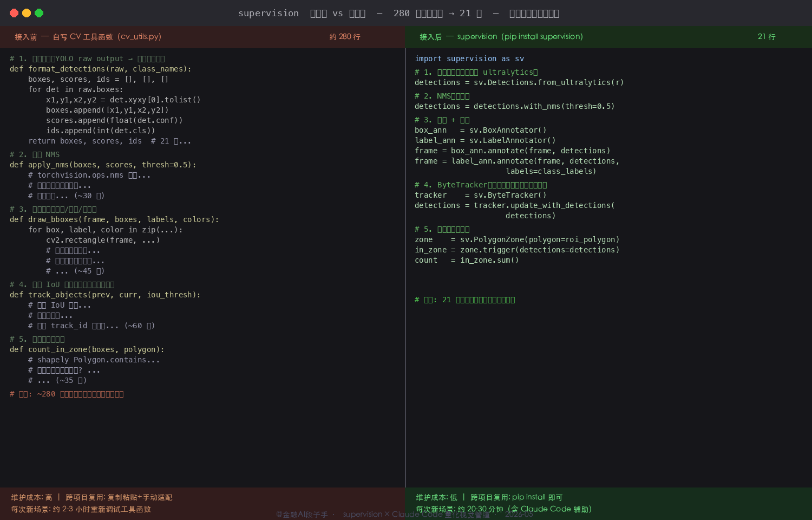
Task: Select the 'labels=class_labels)' continuation line
Action: pos(551,171)
